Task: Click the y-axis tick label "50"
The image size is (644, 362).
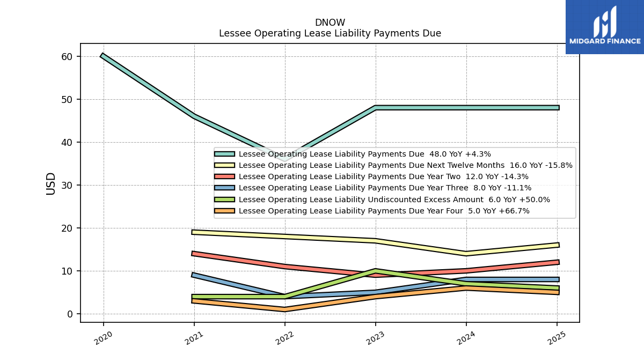Action: 67,99
